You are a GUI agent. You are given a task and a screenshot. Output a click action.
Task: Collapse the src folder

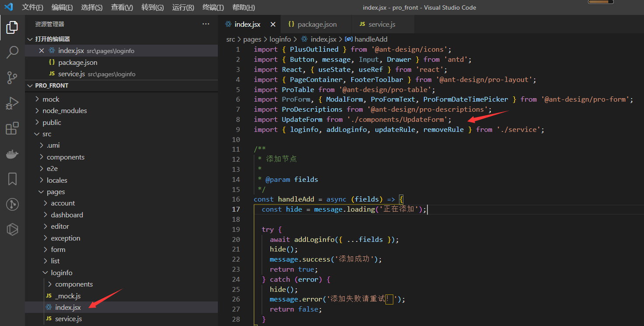pyautogui.click(x=122, y=134)
